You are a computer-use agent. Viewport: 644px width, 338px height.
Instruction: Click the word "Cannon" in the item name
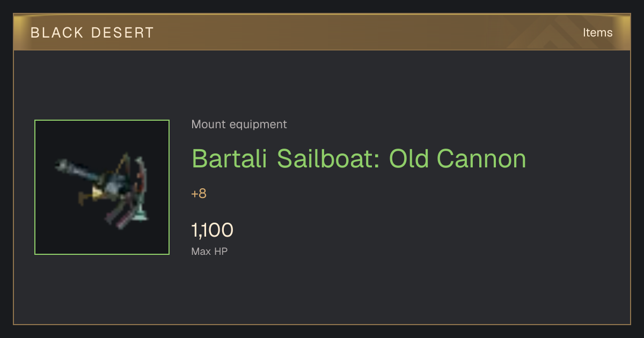point(481,158)
